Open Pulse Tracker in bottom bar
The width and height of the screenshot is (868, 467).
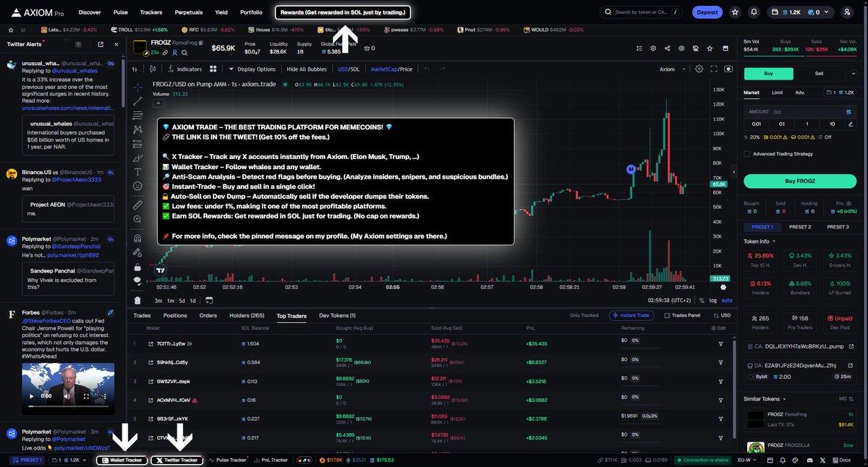pyautogui.click(x=229, y=460)
